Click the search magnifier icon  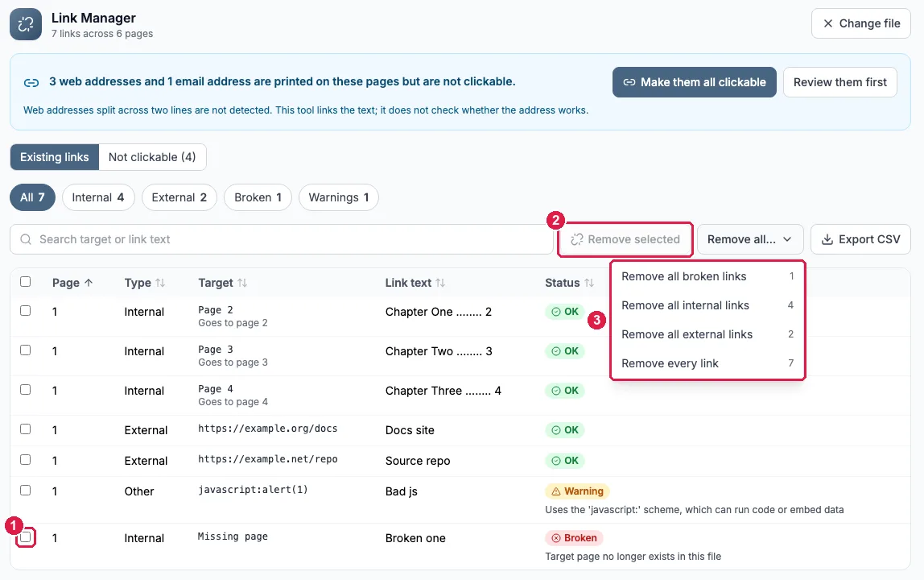coord(26,239)
